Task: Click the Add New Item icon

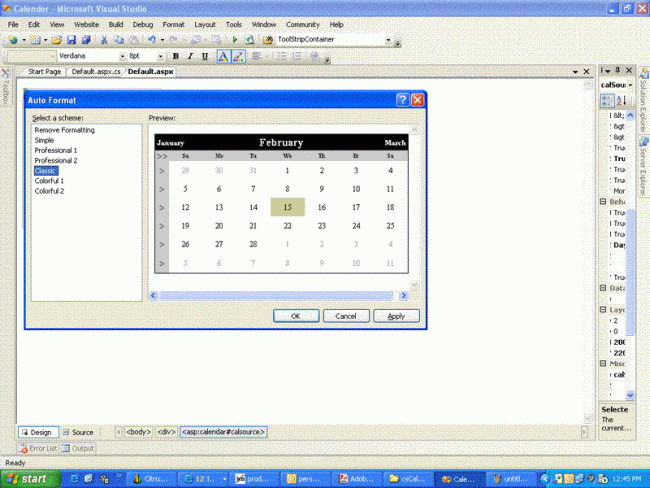Action: tap(35, 40)
